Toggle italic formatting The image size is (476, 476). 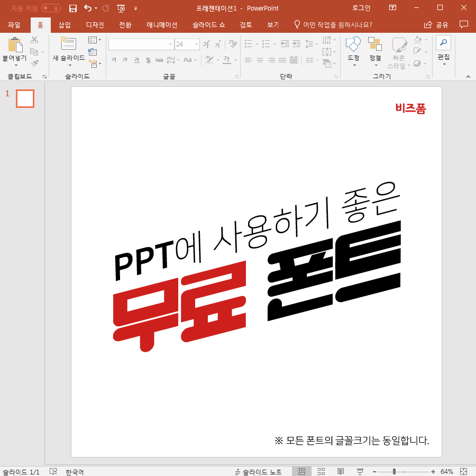(124, 60)
